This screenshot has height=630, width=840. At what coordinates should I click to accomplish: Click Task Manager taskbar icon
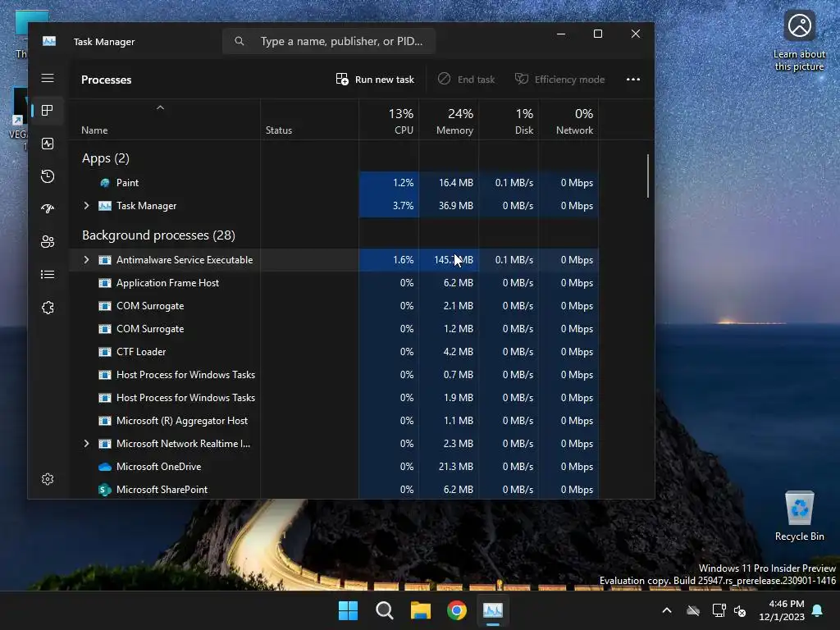[x=493, y=610]
